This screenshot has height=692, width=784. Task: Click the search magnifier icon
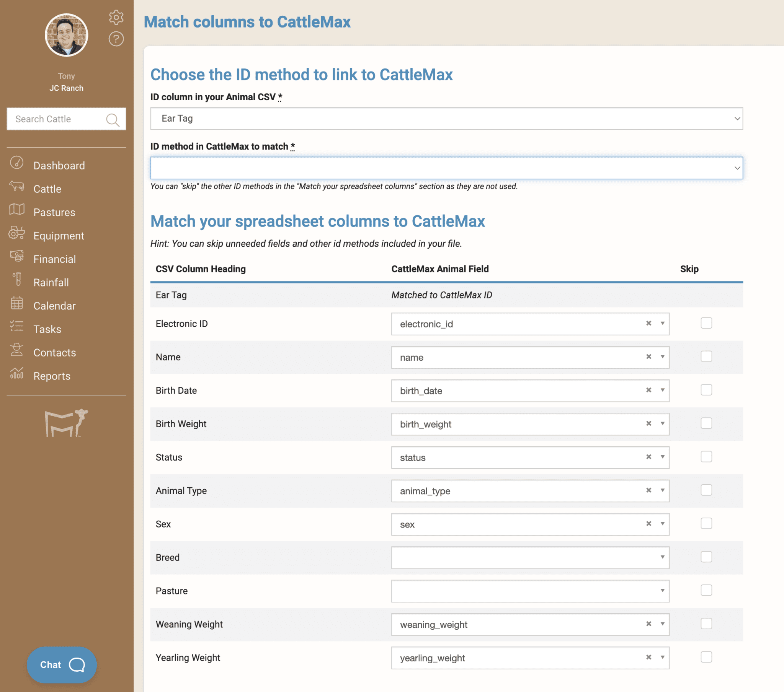[113, 120]
